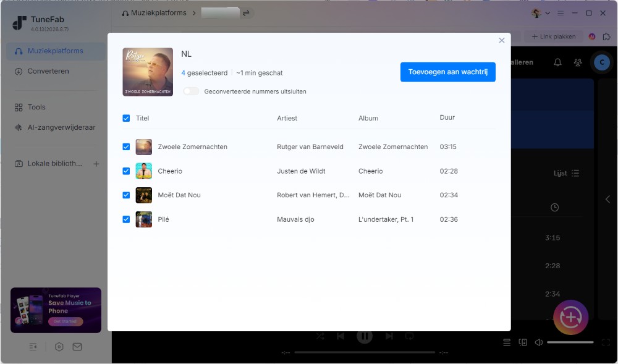Close the track selection dialog
Viewport: 618px width, 364px height.
click(501, 41)
